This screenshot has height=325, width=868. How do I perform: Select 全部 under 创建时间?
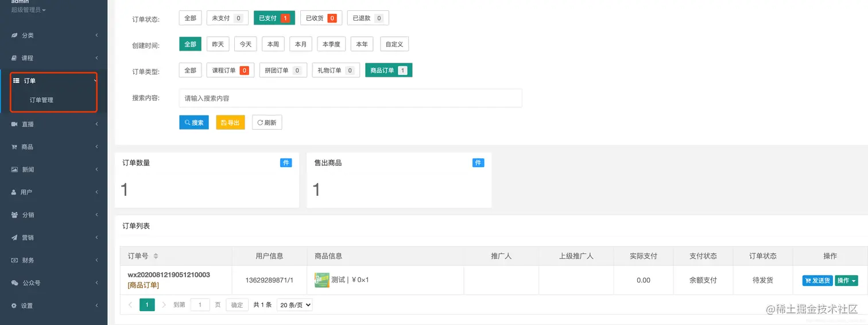click(190, 44)
